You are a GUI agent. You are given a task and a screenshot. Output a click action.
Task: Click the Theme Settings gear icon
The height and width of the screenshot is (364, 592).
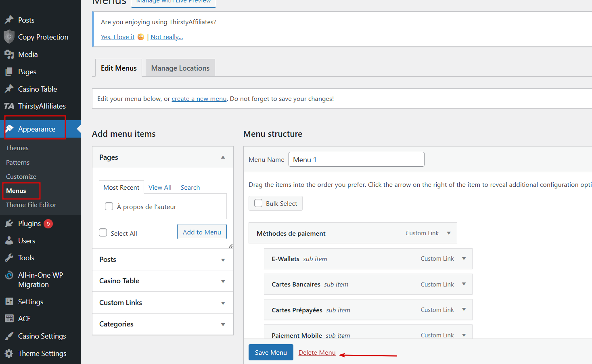tap(9, 354)
